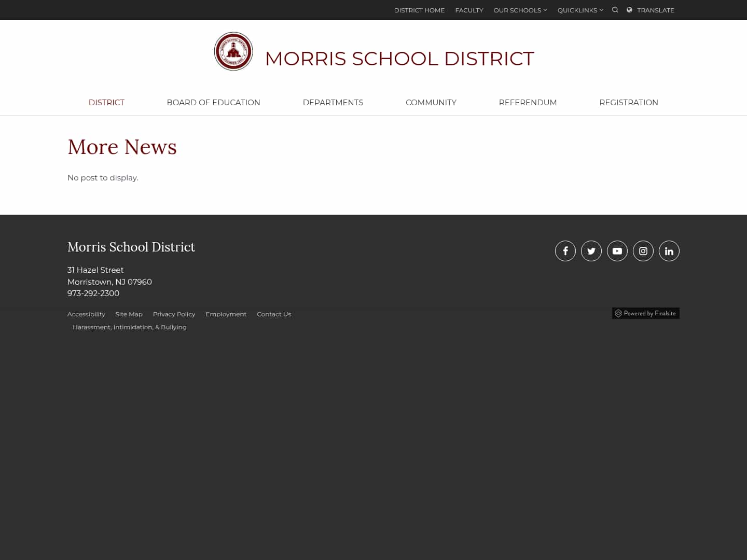Screen dimensions: 747x560
Task: Open the FACULTY page
Action: (x=469, y=10)
